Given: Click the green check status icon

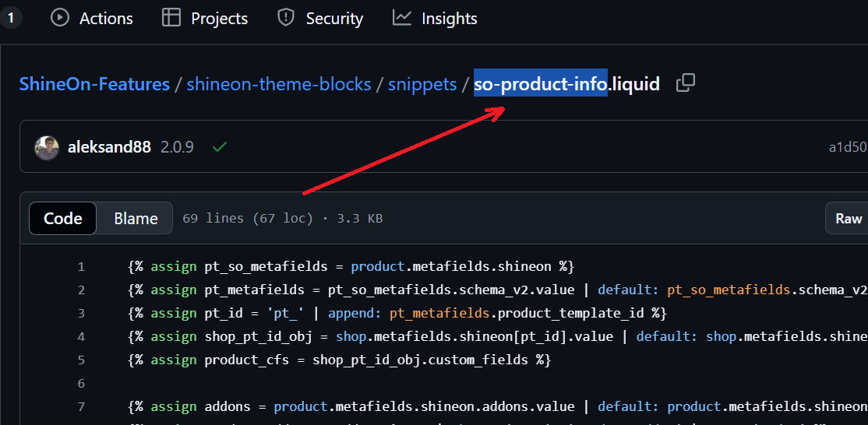Looking at the screenshot, I should pos(220,147).
